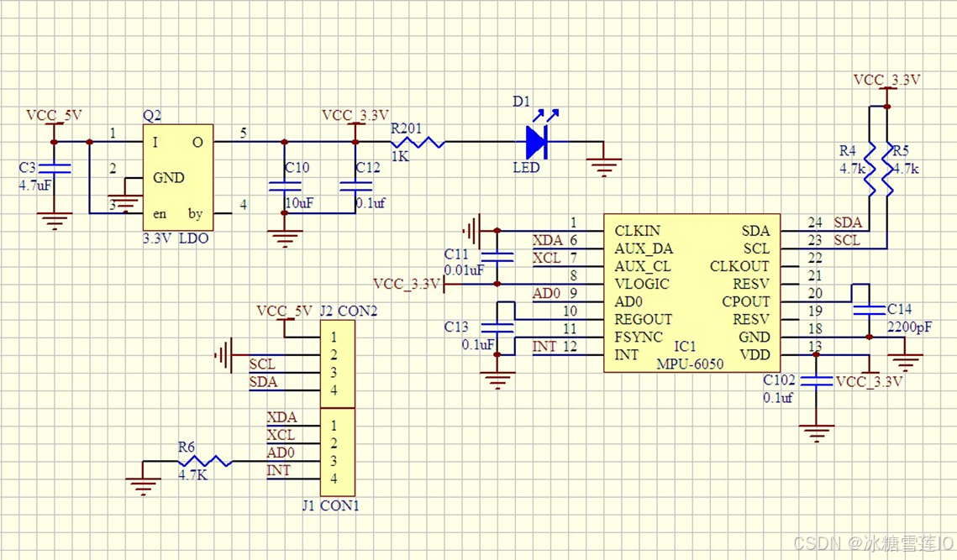Click the C11 capacitor symbol
957x560 pixels.
497,257
